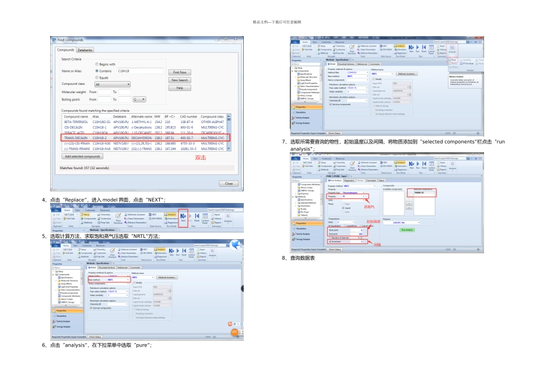
Task: Select Begins with in Find Compounds dialog
Action: tap(106, 64)
